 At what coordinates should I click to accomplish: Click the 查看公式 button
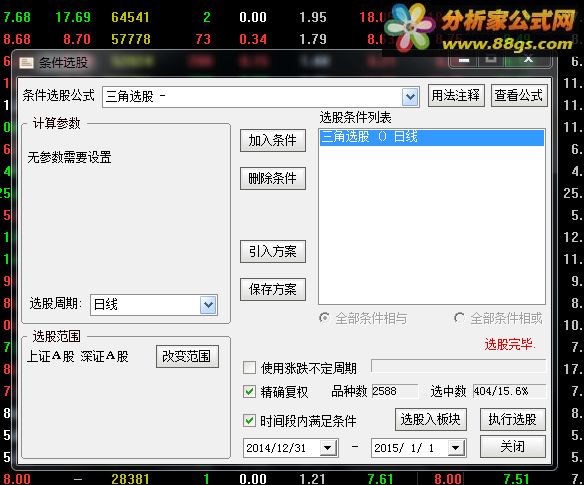(x=519, y=96)
